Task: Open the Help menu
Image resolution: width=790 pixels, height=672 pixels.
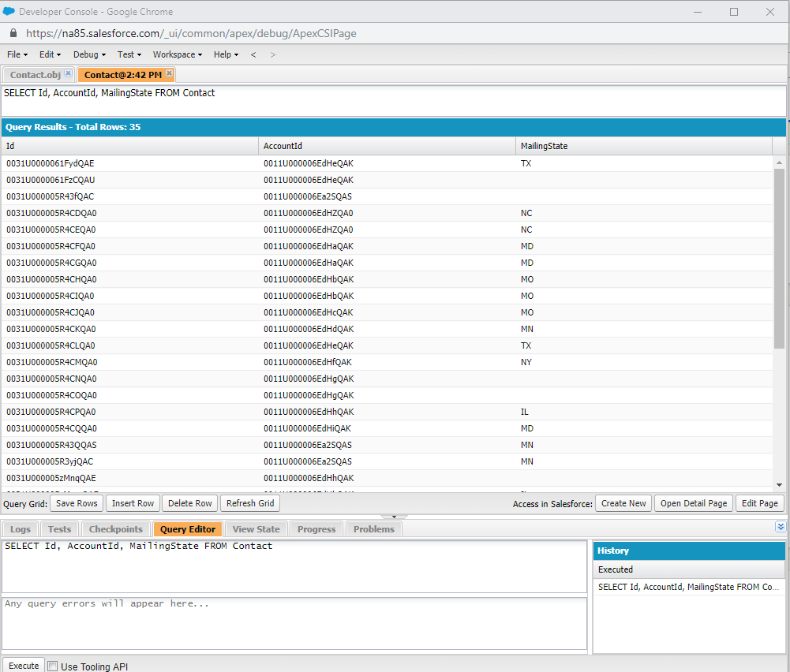Action: click(x=226, y=54)
